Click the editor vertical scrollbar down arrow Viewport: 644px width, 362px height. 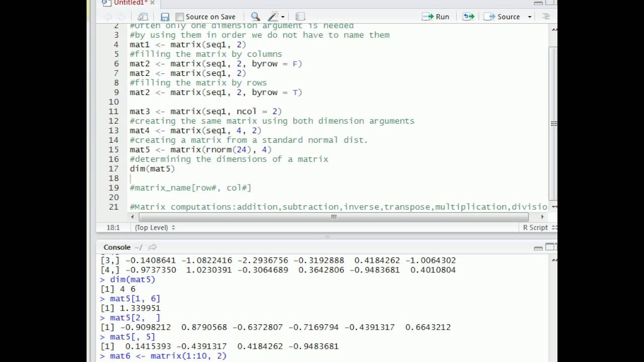pyautogui.click(x=553, y=207)
